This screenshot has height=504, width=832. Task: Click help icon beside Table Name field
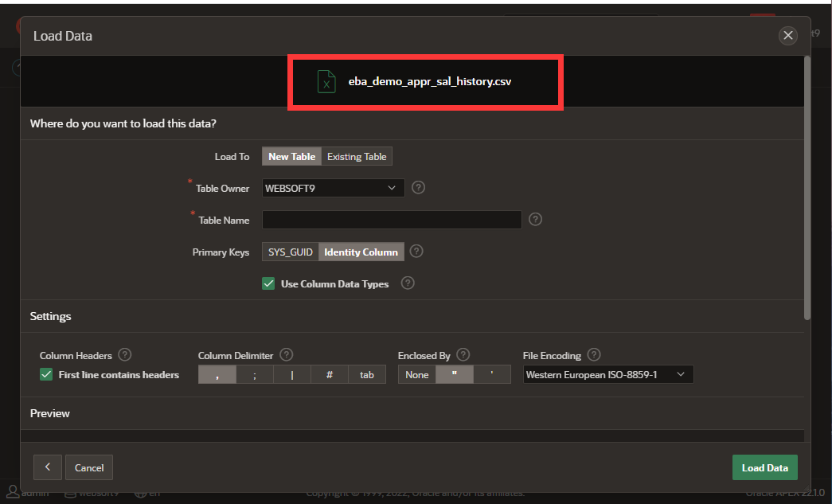pos(535,220)
